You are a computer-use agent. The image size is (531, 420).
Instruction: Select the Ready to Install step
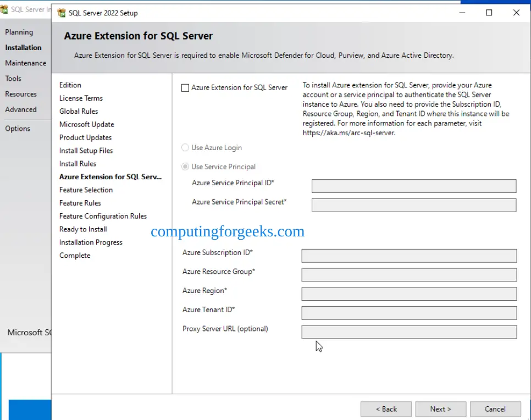(x=83, y=229)
